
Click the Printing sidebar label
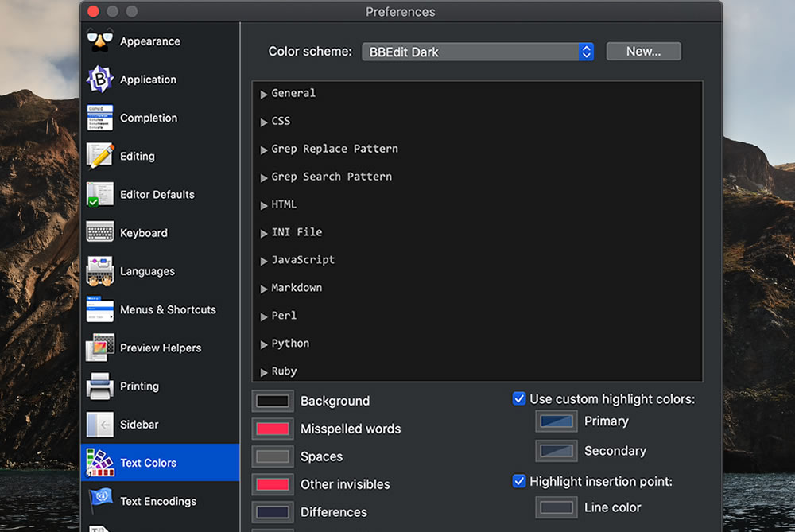(139, 386)
